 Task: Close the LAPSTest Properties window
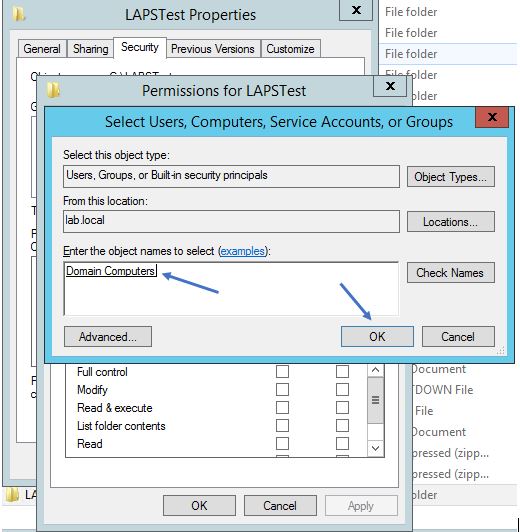pyautogui.click(x=356, y=11)
